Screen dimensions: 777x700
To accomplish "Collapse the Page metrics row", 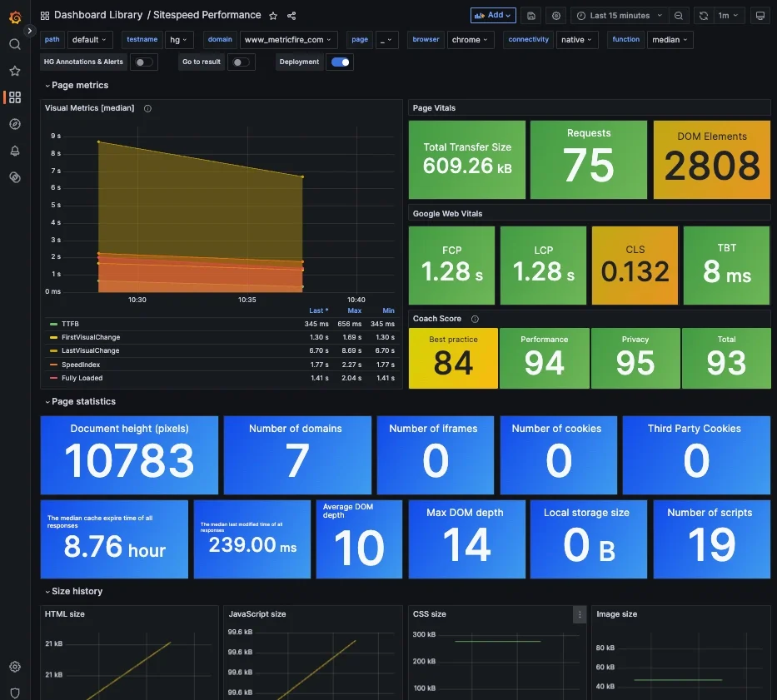I will point(77,85).
